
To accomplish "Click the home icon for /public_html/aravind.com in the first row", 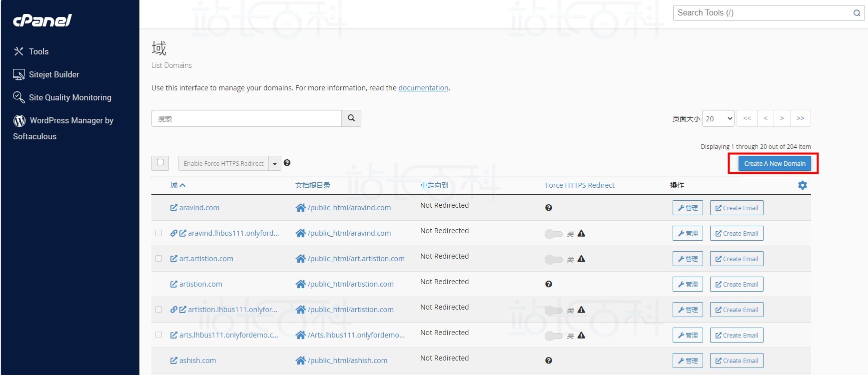I will tap(300, 208).
